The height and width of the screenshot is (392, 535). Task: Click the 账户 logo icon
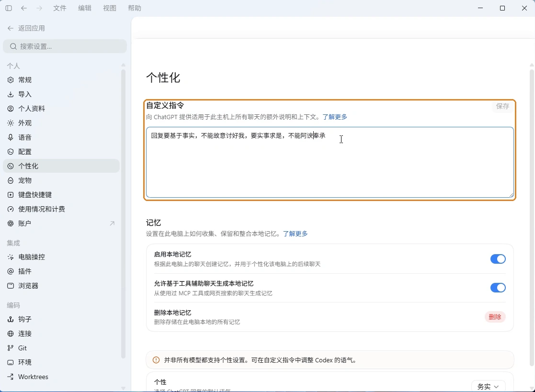coord(11,223)
